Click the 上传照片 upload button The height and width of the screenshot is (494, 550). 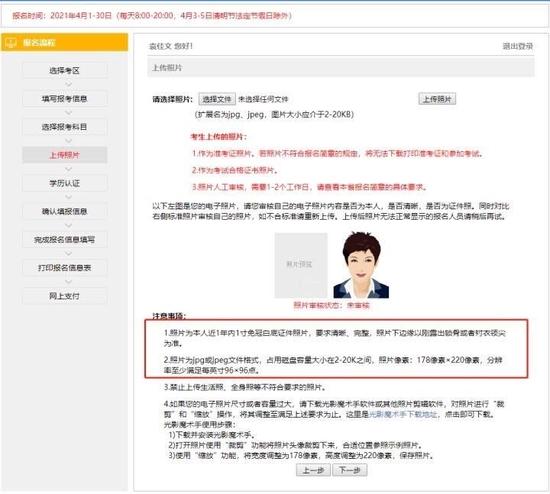(x=437, y=99)
